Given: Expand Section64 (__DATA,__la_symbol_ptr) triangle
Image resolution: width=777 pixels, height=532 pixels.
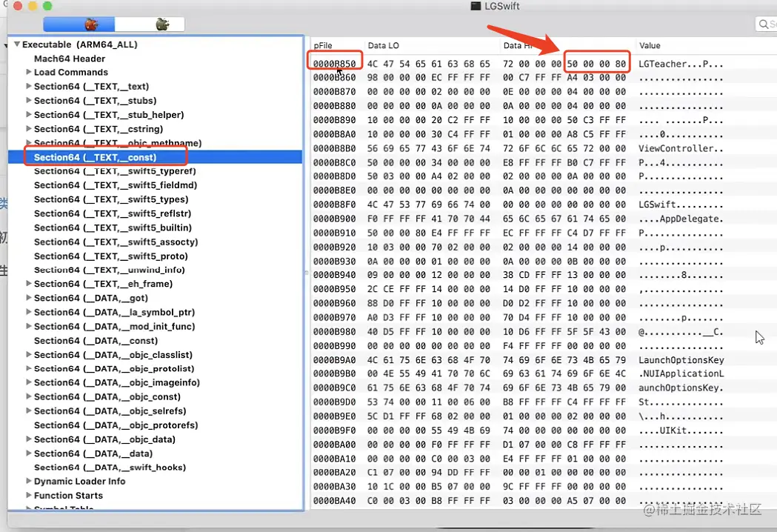Looking at the screenshot, I should 29,312.
